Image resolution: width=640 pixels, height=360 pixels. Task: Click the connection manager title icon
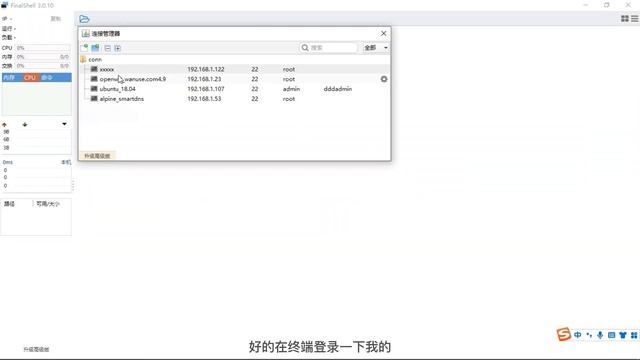click(85, 33)
